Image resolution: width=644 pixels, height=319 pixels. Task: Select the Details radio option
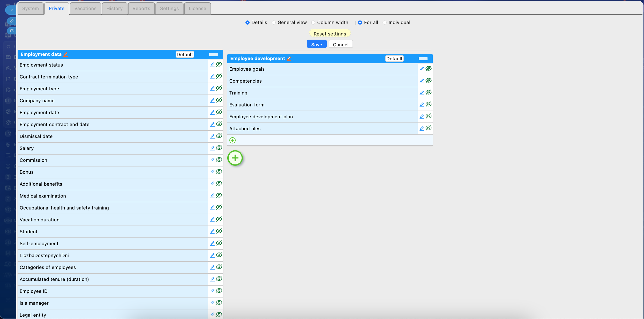(248, 23)
